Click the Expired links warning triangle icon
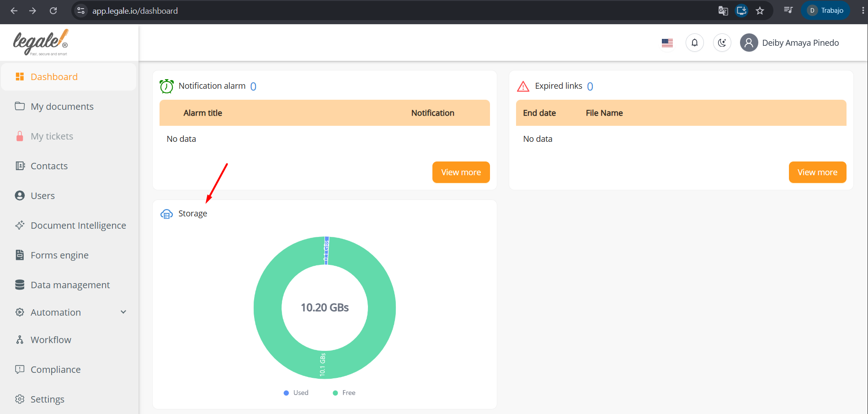Image resolution: width=868 pixels, height=414 pixels. [x=523, y=86]
